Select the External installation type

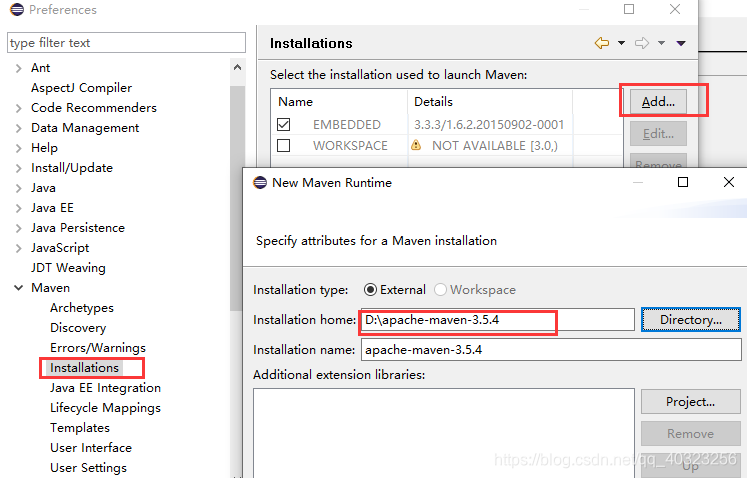tap(370, 290)
